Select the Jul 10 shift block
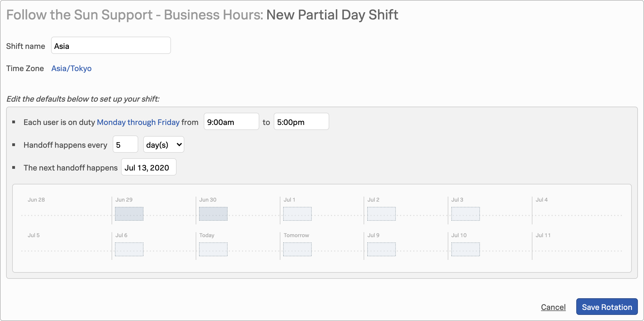Image resolution: width=644 pixels, height=321 pixels. [466, 249]
